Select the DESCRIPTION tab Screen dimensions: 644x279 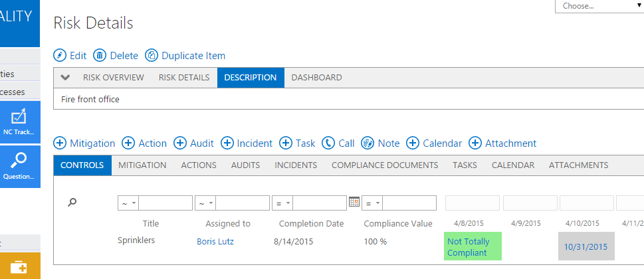pyautogui.click(x=251, y=78)
